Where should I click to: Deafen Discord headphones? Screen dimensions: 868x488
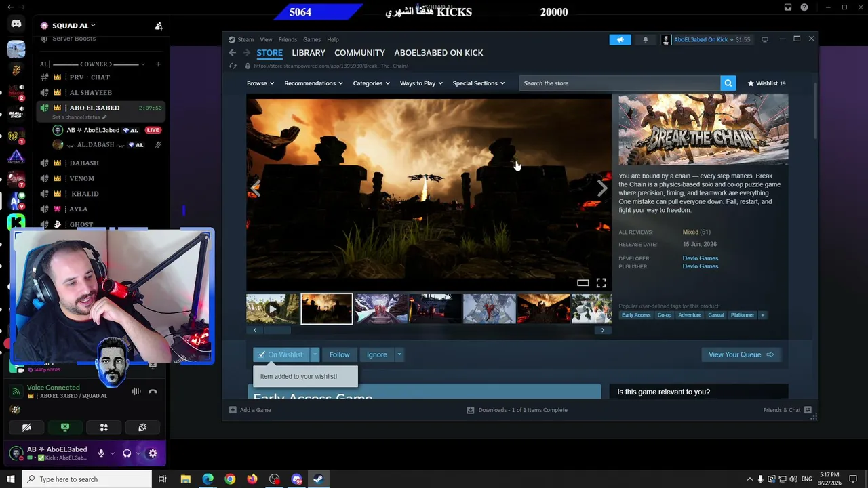pos(127,453)
